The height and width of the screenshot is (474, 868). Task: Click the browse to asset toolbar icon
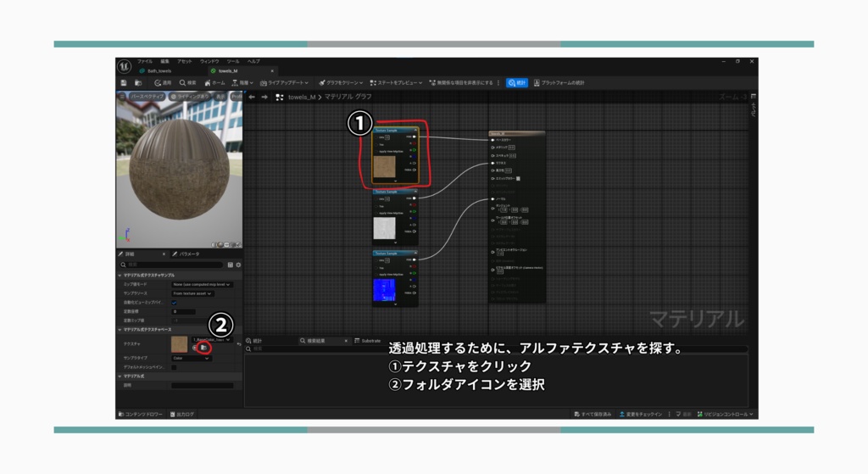(x=138, y=82)
